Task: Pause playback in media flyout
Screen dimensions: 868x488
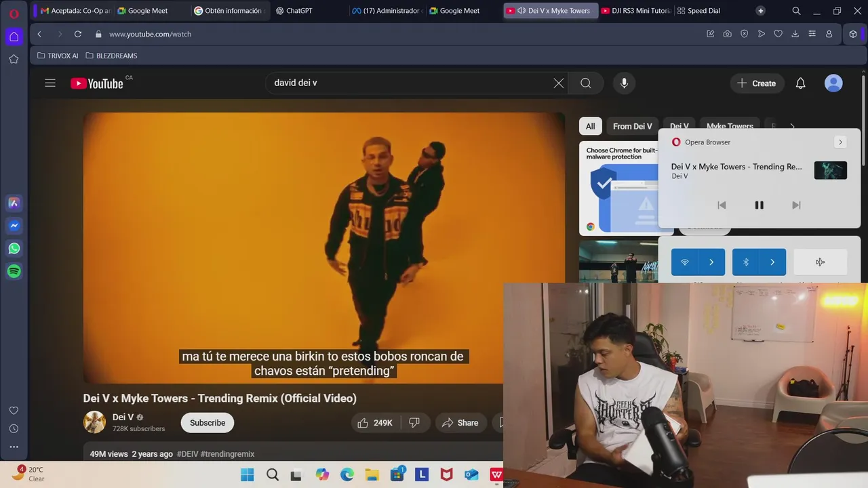Action: (x=759, y=205)
